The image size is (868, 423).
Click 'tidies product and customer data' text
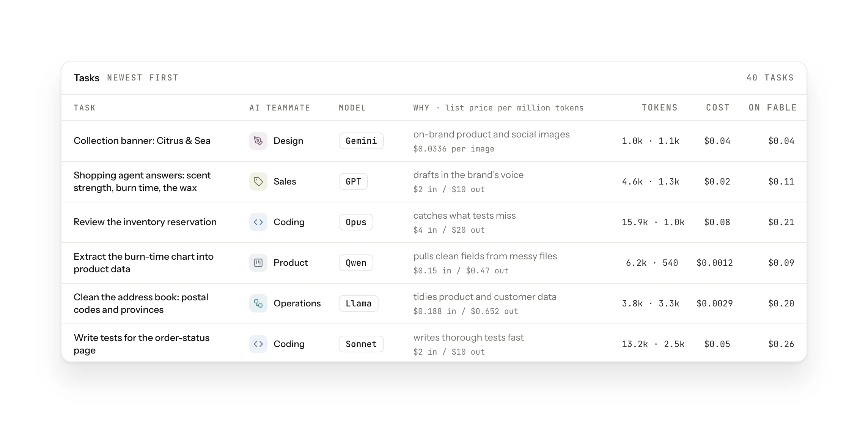[484, 297]
